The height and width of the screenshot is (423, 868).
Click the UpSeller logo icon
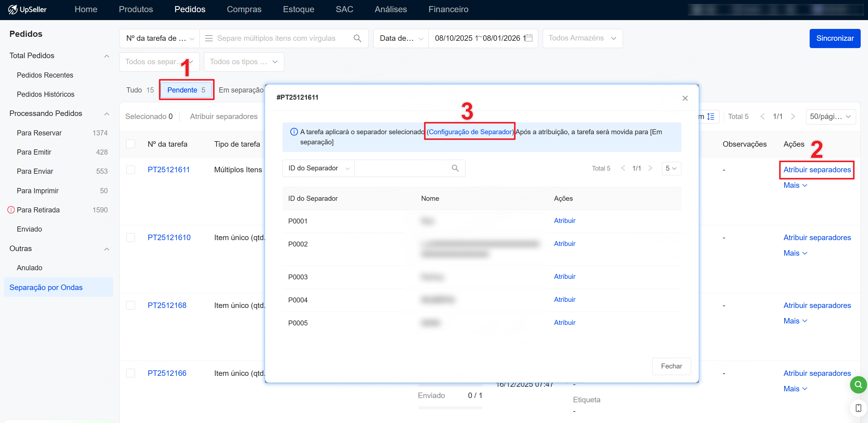[x=12, y=9]
